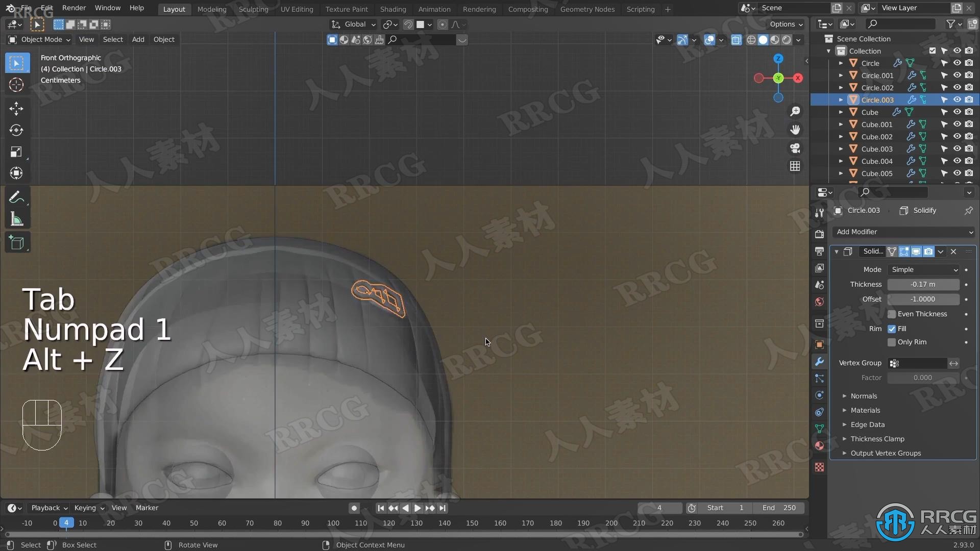Click the Texture Paint tab
980x551 pixels.
tap(346, 9)
